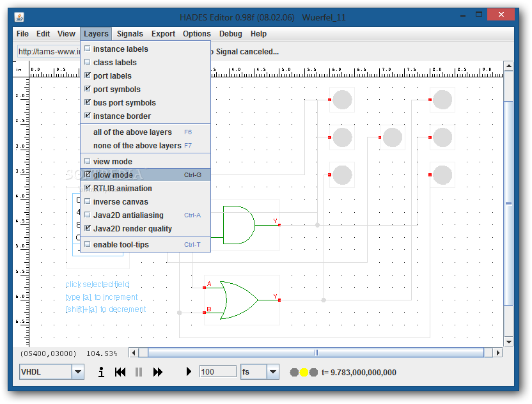Run simulation with play arrow
Screen dimensions: 532x404
coord(189,372)
